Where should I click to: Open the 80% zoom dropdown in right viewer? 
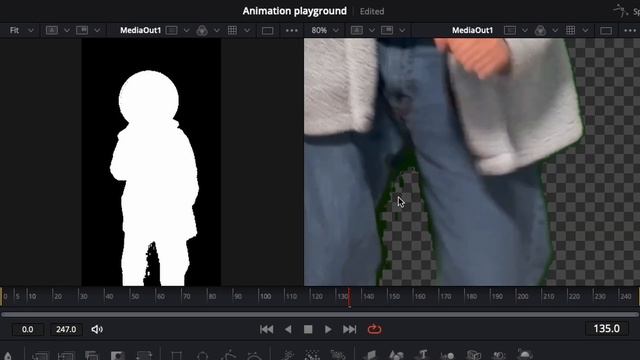(325, 30)
